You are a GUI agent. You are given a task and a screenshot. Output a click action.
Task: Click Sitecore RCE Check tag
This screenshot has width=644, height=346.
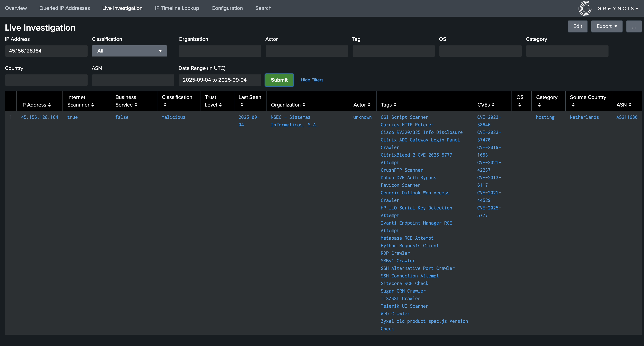(404, 283)
